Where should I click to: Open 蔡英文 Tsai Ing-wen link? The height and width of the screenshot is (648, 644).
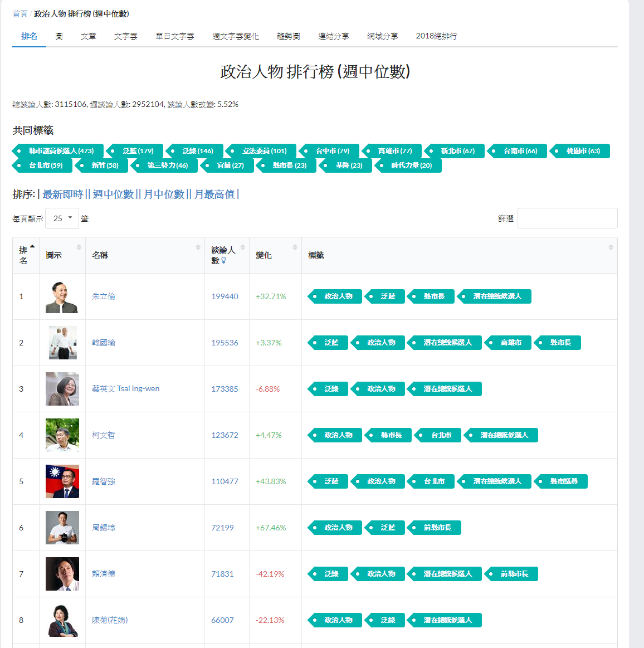125,389
